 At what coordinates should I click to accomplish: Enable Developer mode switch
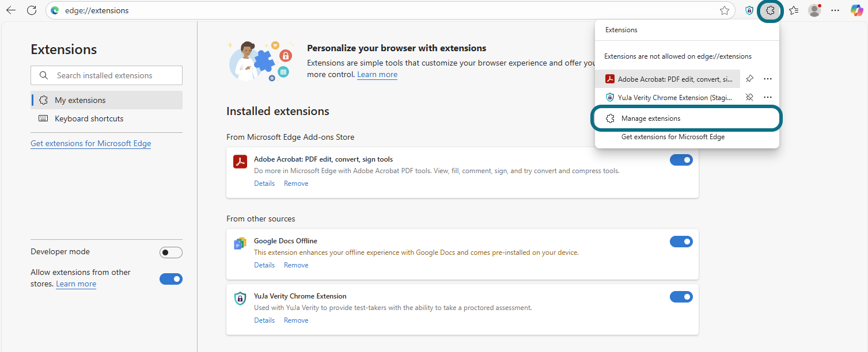coord(170,252)
